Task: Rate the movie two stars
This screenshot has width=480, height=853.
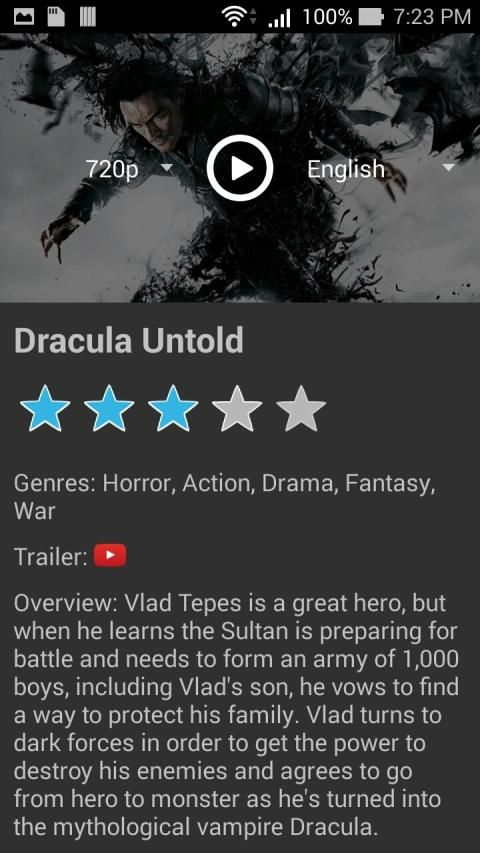Action: (109, 408)
